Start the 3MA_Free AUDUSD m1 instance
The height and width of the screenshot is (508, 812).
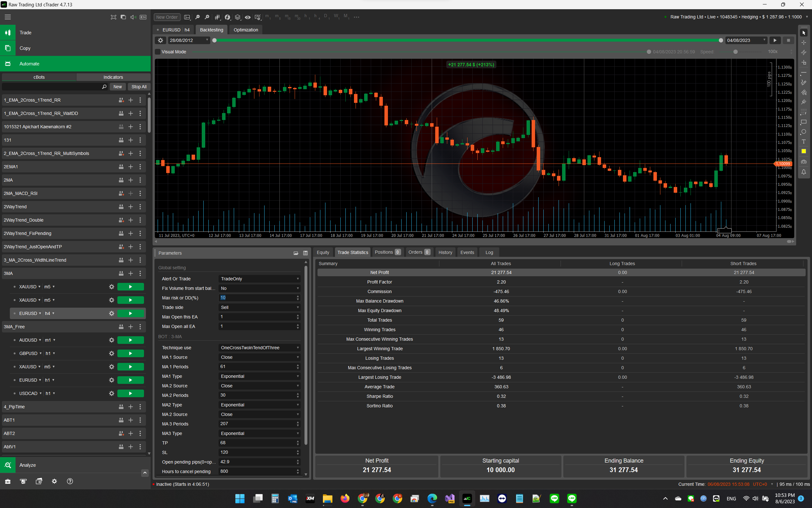131,340
